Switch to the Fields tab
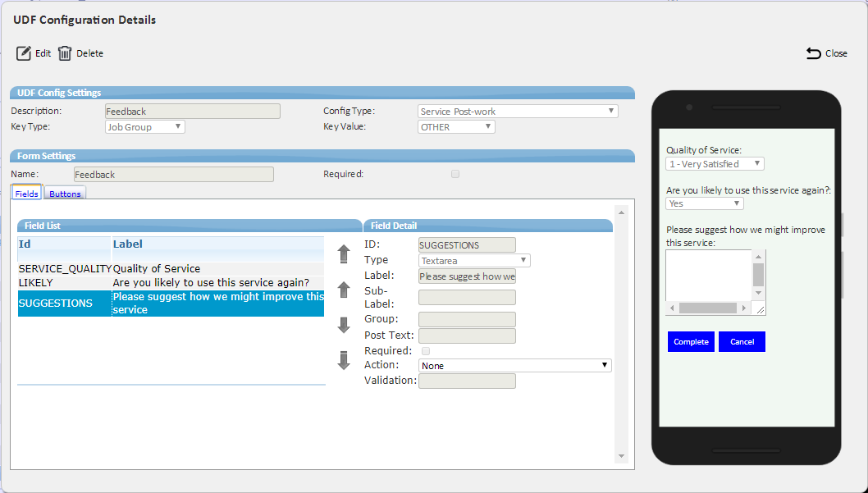Viewport: 868px width, 493px height. click(26, 193)
